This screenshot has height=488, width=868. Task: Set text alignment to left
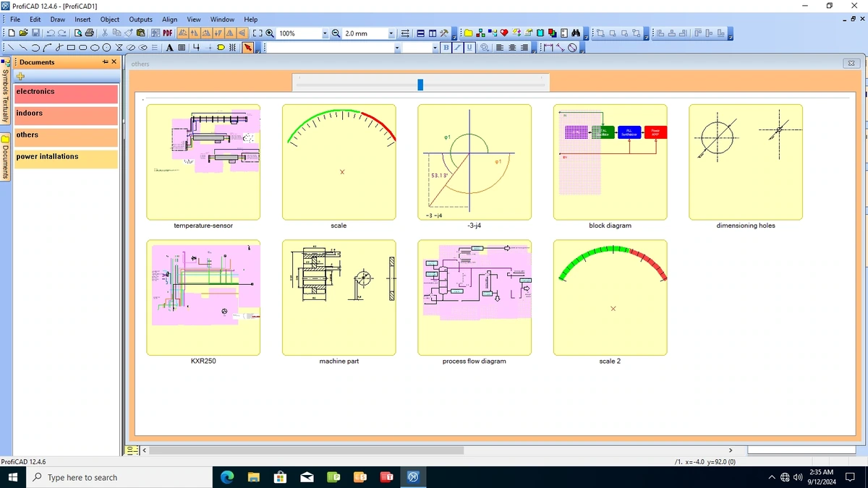click(x=500, y=48)
